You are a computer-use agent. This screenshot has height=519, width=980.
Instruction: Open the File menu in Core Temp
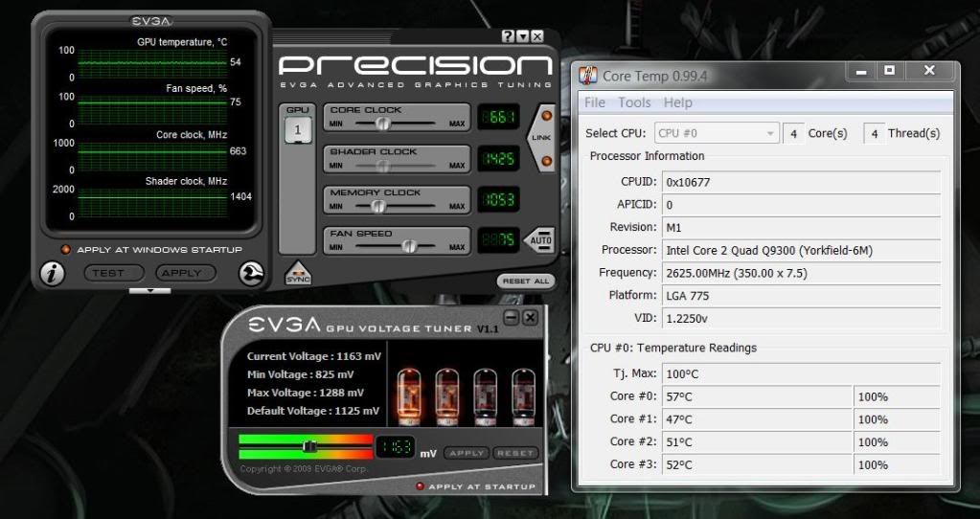click(x=594, y=102)
